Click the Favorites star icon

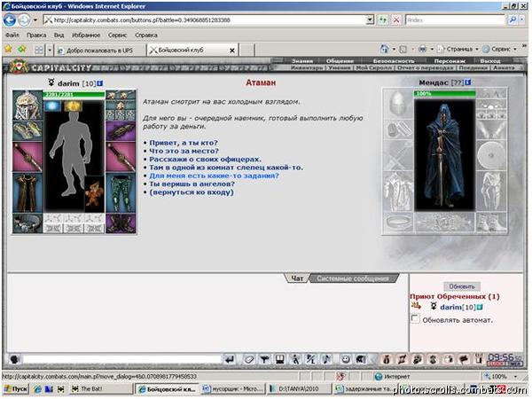[x=8, y=49]
